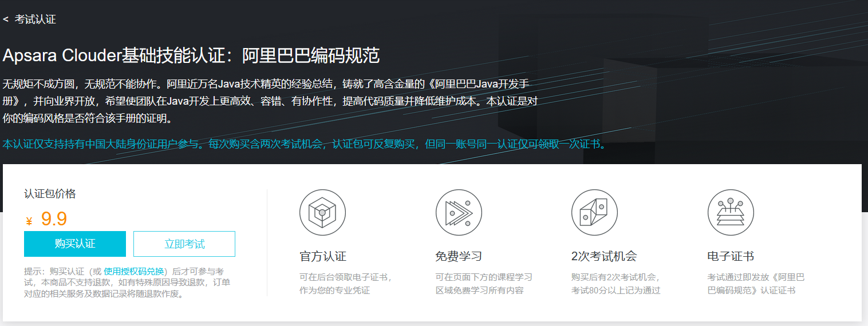Click the text 区域免费学习所有内容
Viewport: 868px width, 326px height.
point(480,290)
